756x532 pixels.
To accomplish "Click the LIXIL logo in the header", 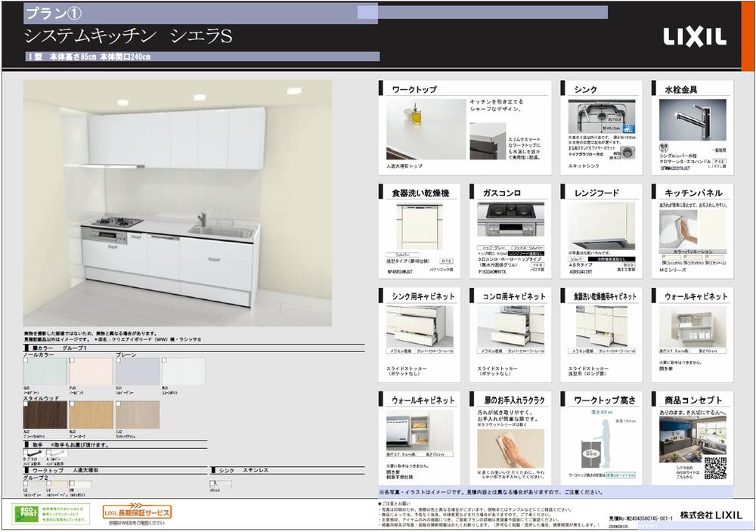I will point(694,37).
